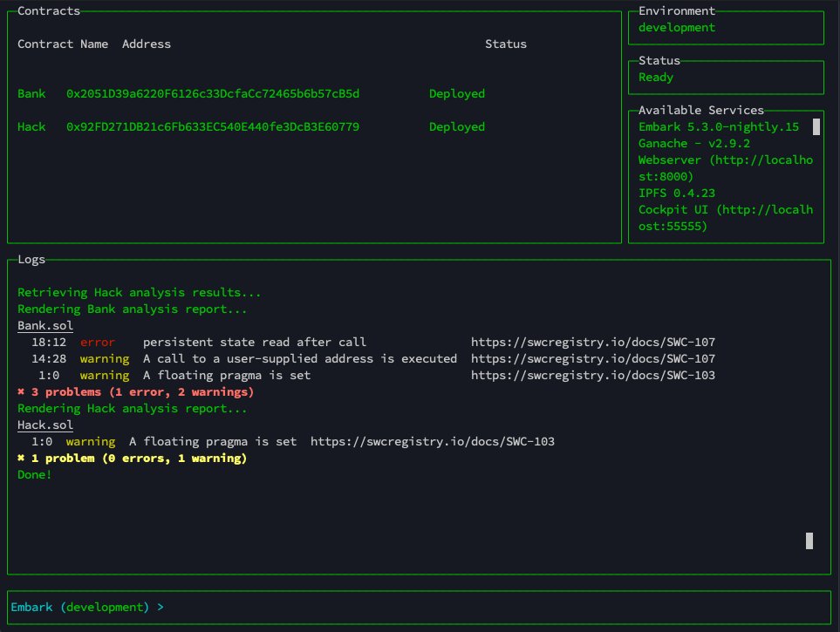This screenshot has width=840, height=632.
Task: Select the Hack contract name
Action: click(x=31, y=127)
